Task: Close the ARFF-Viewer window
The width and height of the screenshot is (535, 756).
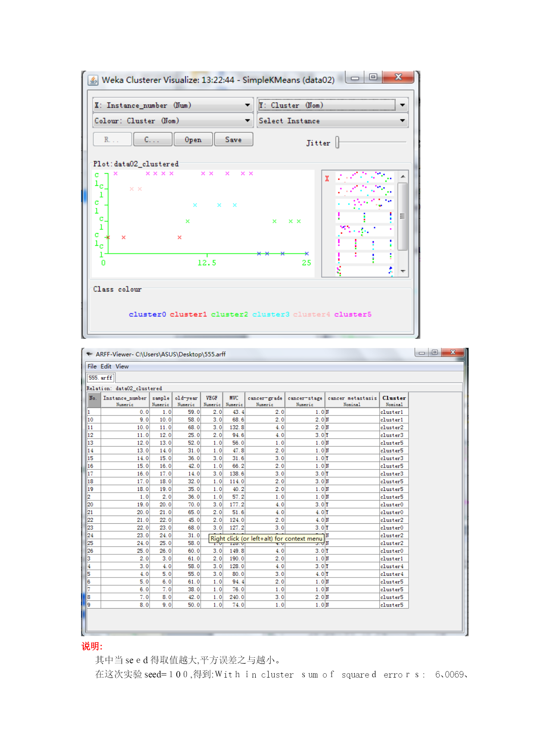Action: click(x=453, y=353)
